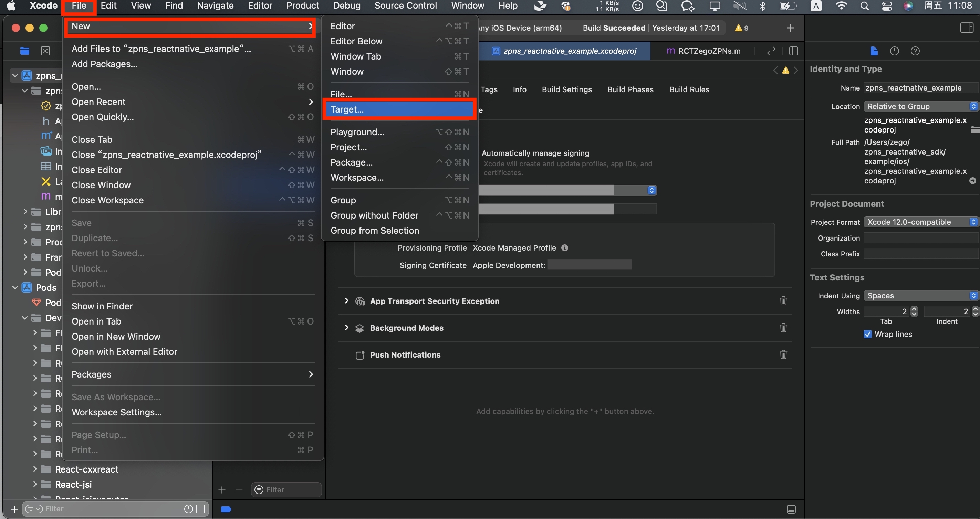980x519 pixels.
Task: Open the History inspector clock icon
Action: [x=894, y=51]
